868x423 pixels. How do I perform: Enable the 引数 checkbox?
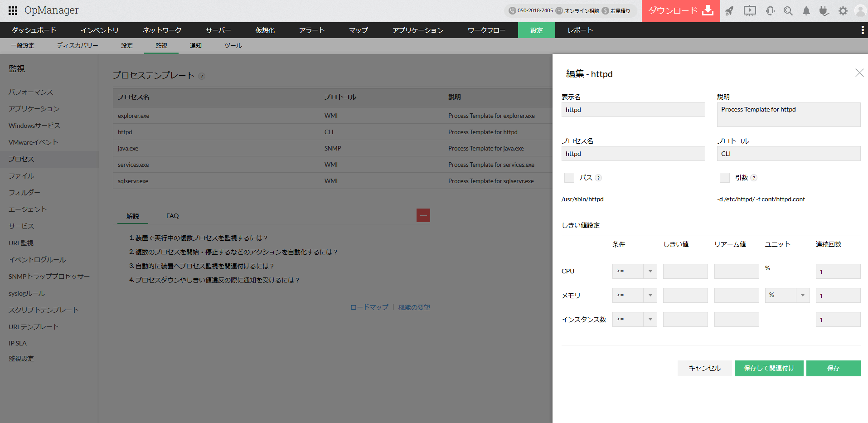pos(725,178)
